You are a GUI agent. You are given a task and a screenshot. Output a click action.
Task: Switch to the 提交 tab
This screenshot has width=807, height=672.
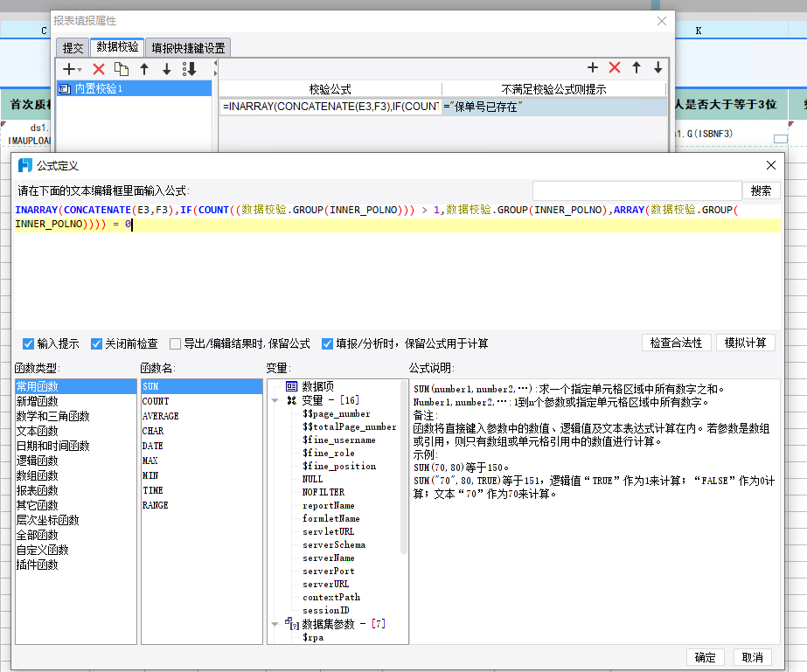(73, 48)
